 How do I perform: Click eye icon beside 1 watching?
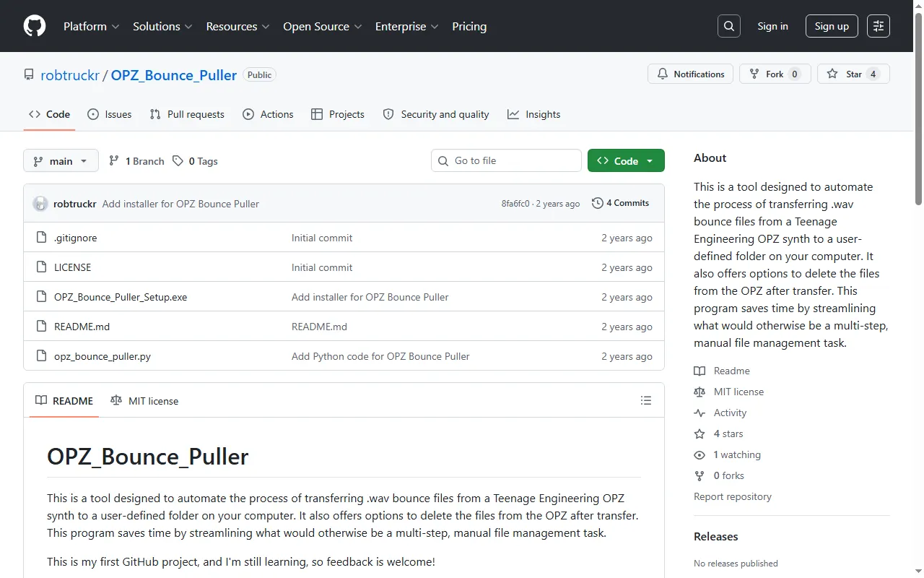coord(699,454)
